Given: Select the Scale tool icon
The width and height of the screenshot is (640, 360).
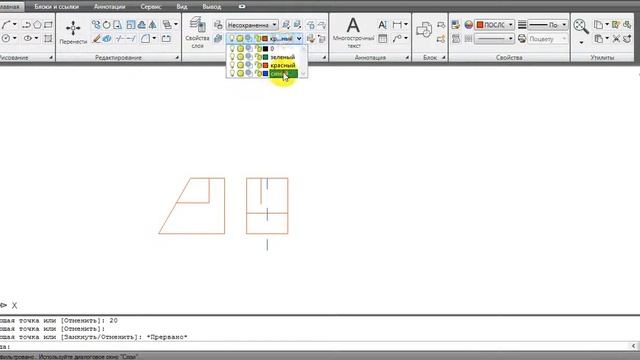Looking at the screenshot, I should [131, 25].
